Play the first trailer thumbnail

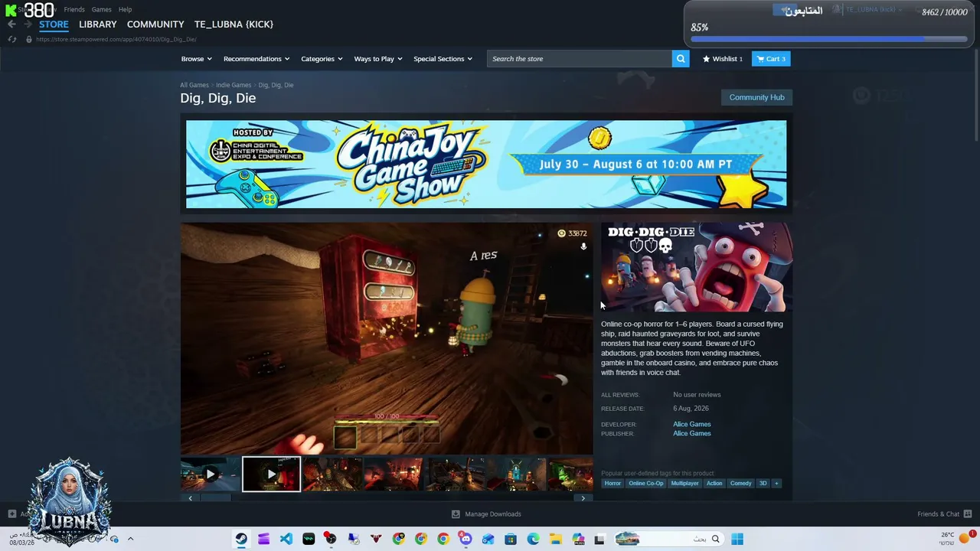[211, 474]
